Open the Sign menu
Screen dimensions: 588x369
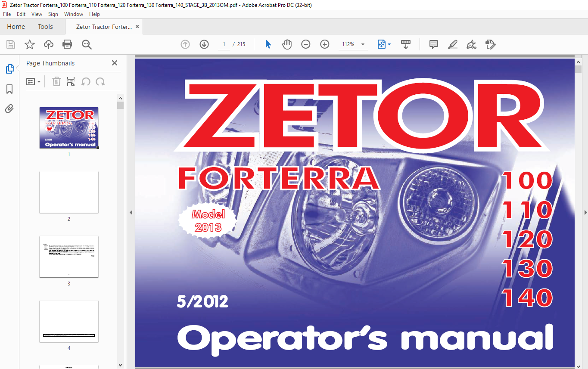53,14
